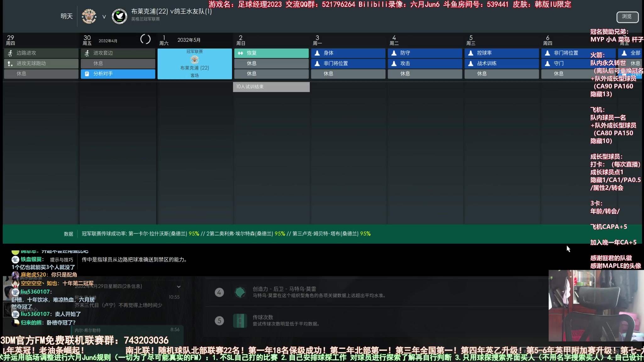Select the 恢复 recovery session on Sunday
The width and height of the screenshot is (644, 362).
271,53
